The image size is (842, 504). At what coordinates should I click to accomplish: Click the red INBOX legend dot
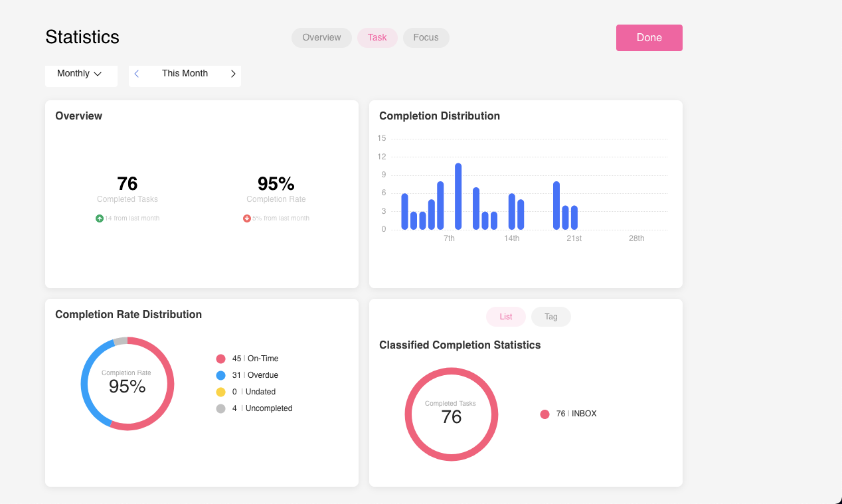click(x=545, y=413)
